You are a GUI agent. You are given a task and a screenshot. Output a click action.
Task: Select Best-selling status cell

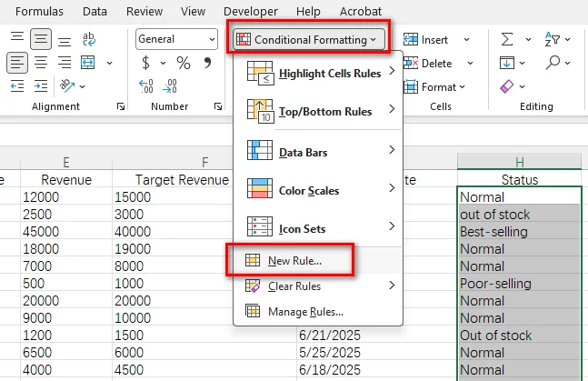point(520,232)
